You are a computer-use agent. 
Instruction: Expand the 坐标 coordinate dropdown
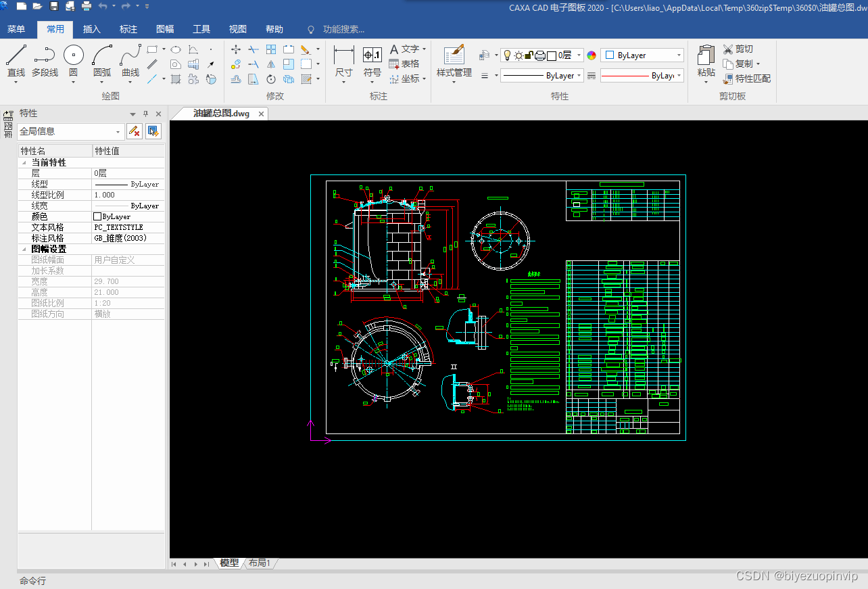pyautogui.click(x=424, y=78)
